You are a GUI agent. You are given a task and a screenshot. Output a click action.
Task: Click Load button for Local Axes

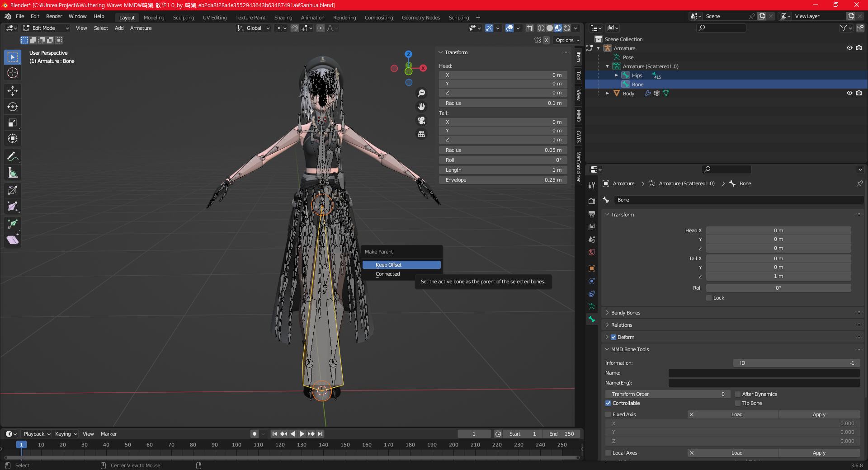click(736, 453)
